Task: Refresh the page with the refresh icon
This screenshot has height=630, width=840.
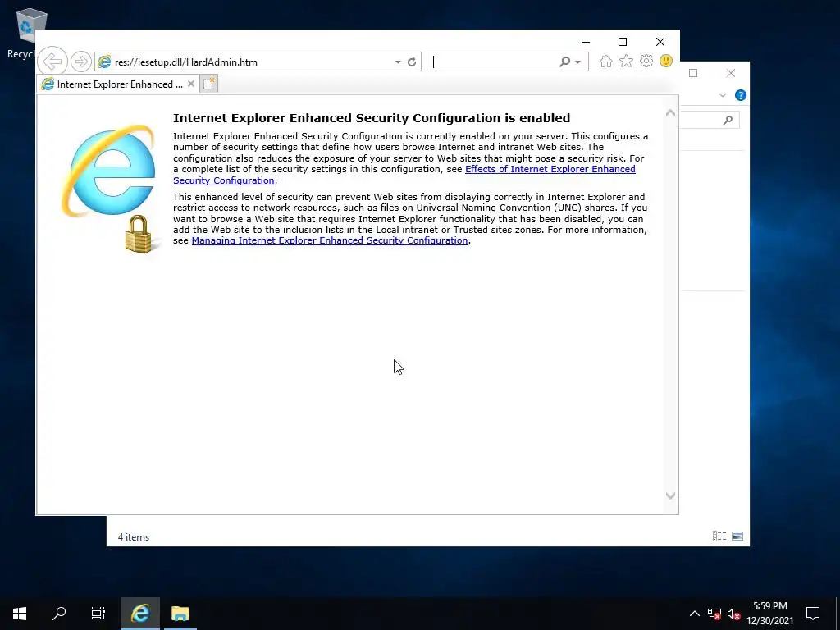Action: click(412, 62)
